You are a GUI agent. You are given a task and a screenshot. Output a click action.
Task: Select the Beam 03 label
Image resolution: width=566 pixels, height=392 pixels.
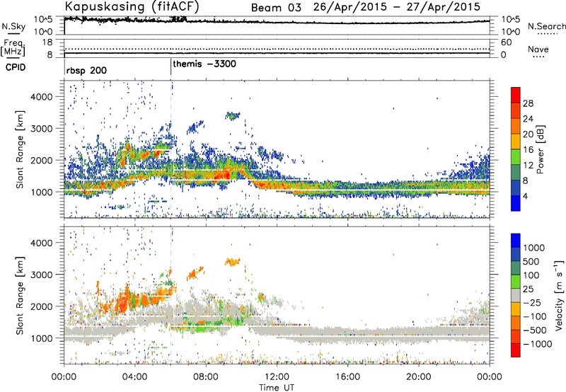pyautogui.click(x=276, y=8)
